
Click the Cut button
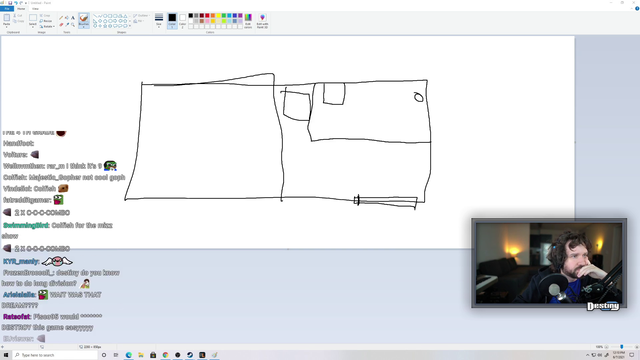coord(18,16)
